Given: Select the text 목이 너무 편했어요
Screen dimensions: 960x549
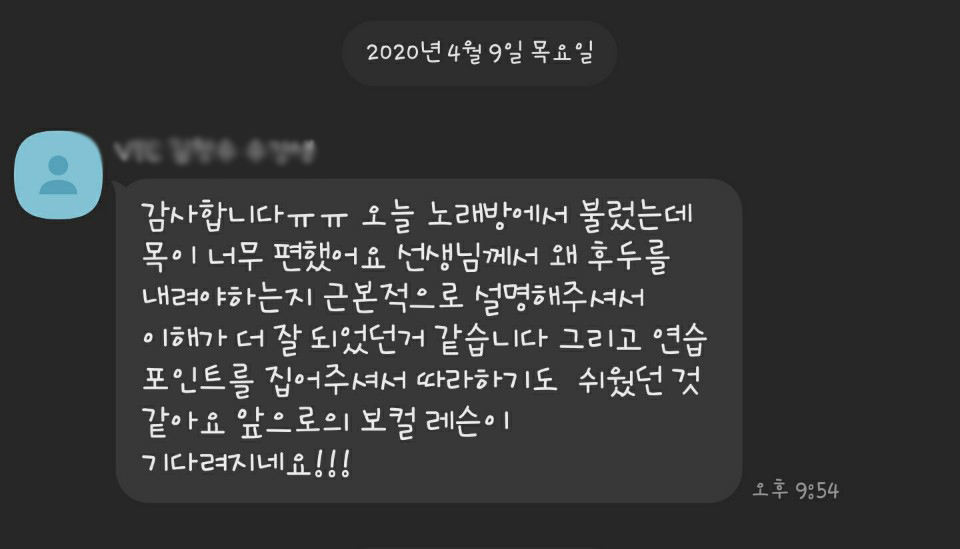Looking at the screenshot, I should coord(263,257).
